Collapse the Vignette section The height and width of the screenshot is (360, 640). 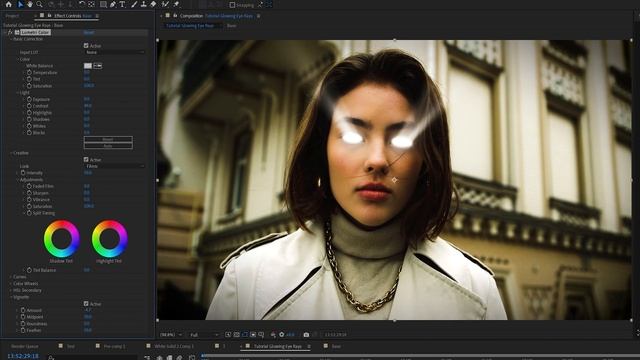[11, 297]
